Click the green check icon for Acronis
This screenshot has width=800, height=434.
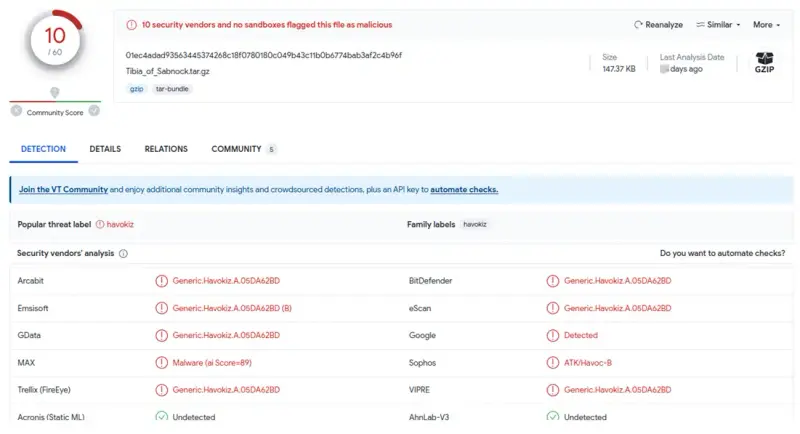161,417
